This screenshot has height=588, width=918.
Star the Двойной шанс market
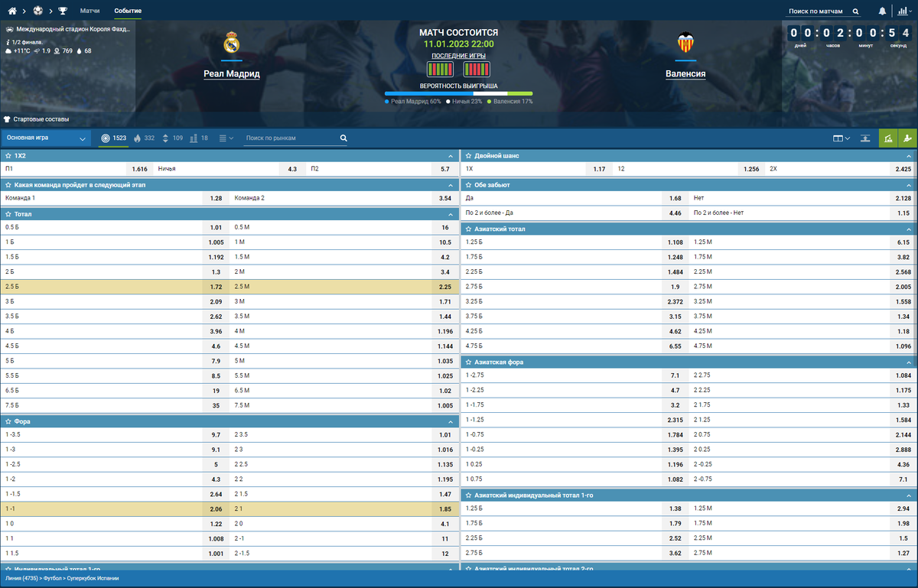tap(468, 155)
